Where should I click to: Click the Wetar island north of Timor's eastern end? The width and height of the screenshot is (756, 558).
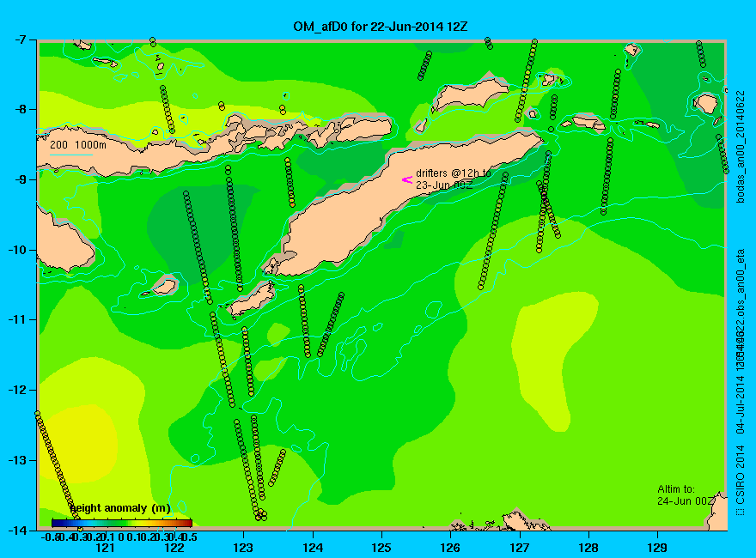470,94
